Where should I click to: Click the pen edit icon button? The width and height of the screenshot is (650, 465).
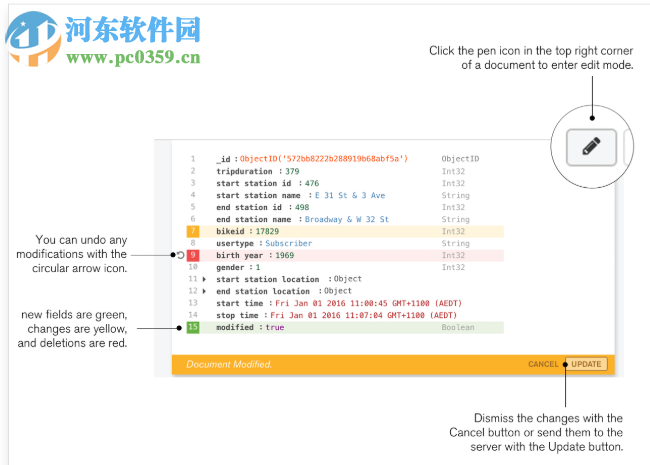[x=591, y=148]
